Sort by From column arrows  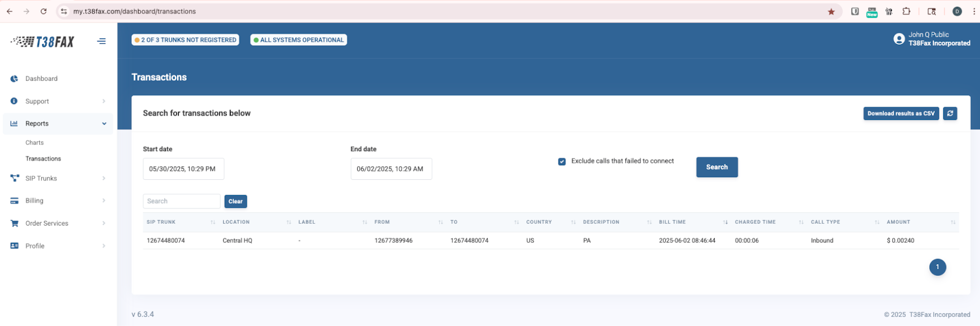coord(440,222)
